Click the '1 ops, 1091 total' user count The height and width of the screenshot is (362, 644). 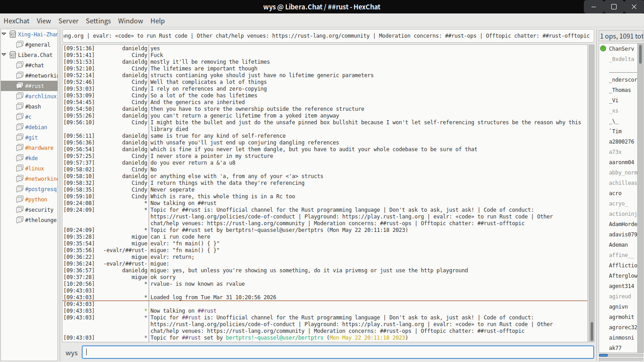coord(621,36)
